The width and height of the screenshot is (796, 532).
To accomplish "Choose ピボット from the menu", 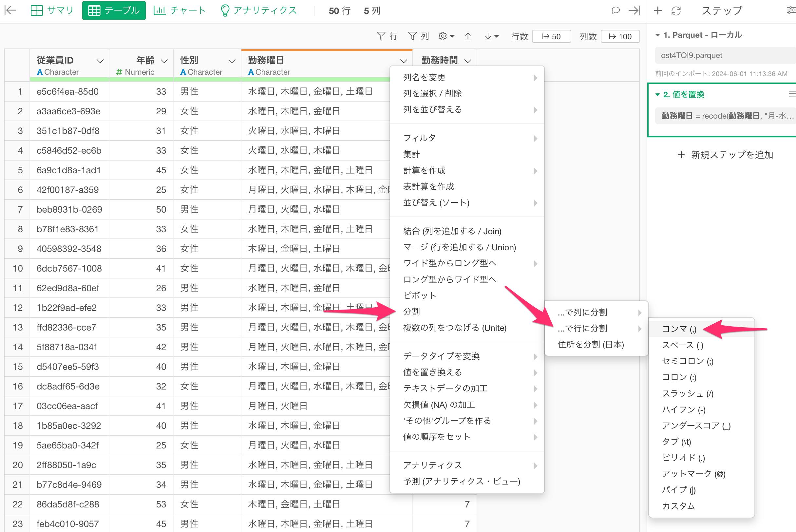I will (467, 295).
